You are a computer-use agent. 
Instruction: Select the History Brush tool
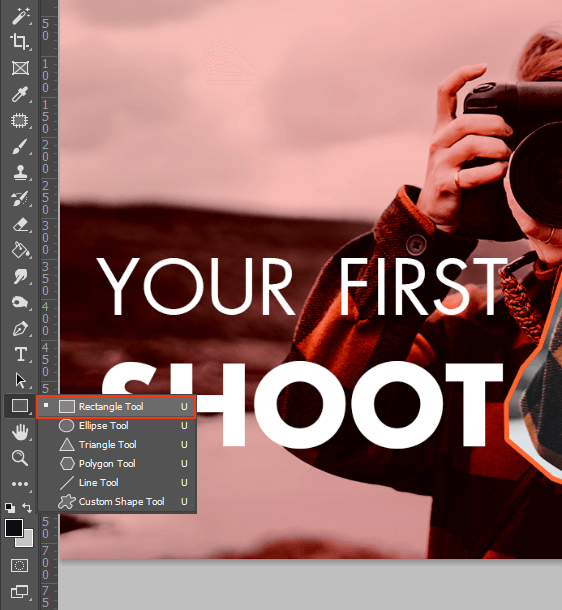(20, 198)
